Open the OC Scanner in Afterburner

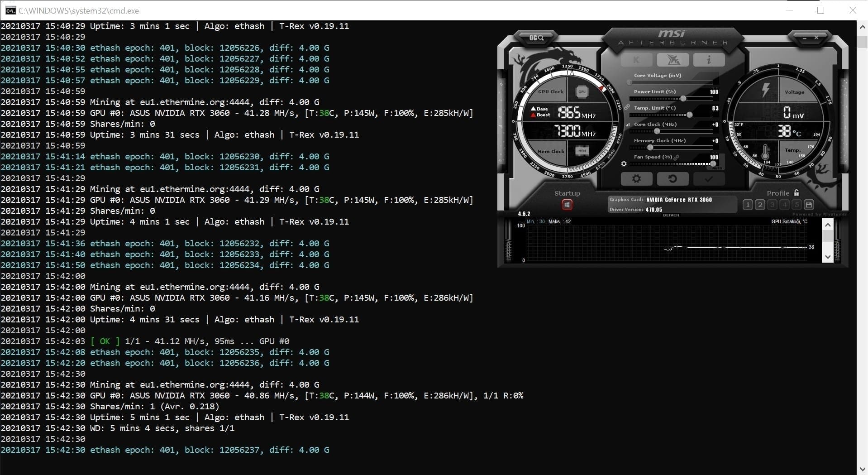[536, 38]
